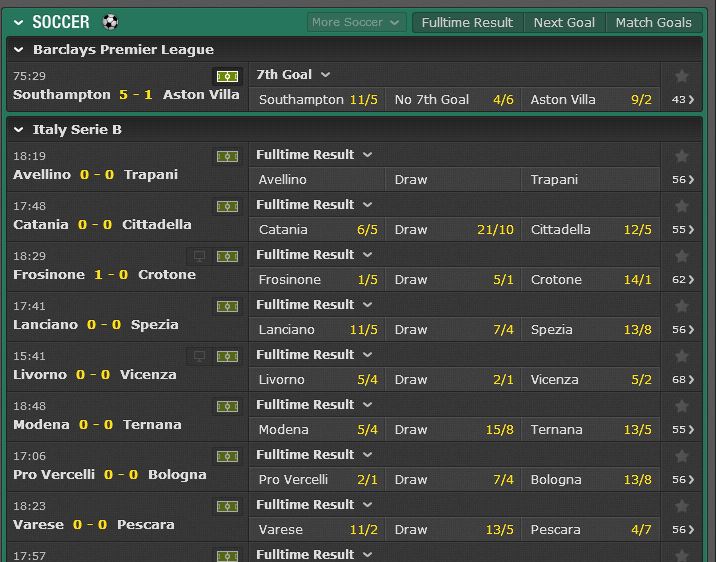The width and height of the screenshot is (716, 562).
Task: Open the Fulltime Result dropdown for Varese v Pescara
Action: pyautogui.click(x=314, y=504)
